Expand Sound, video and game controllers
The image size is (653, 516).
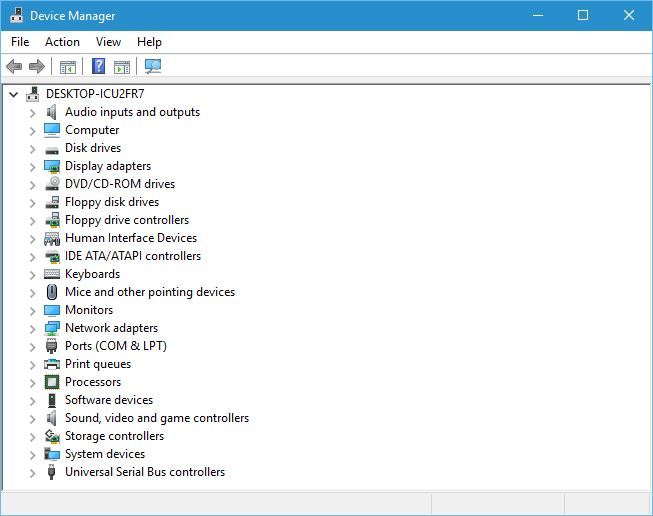click(x=32, y=419)
